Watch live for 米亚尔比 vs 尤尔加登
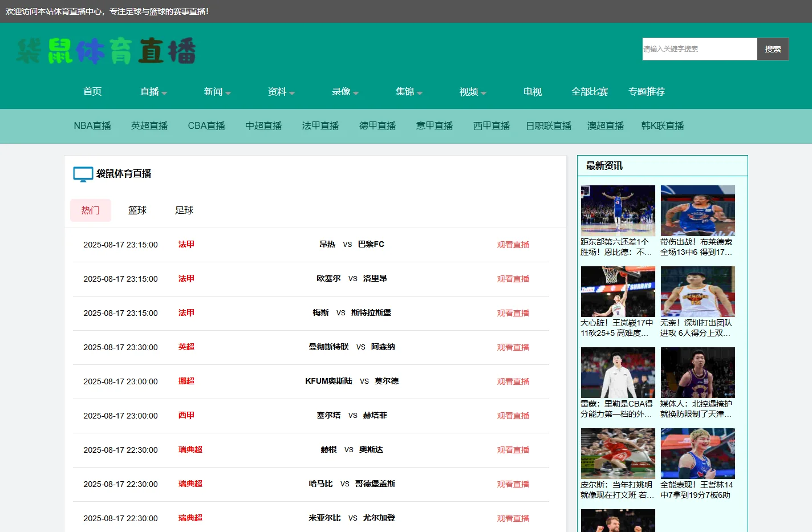 pyautogui.click(x=513, y=518)
